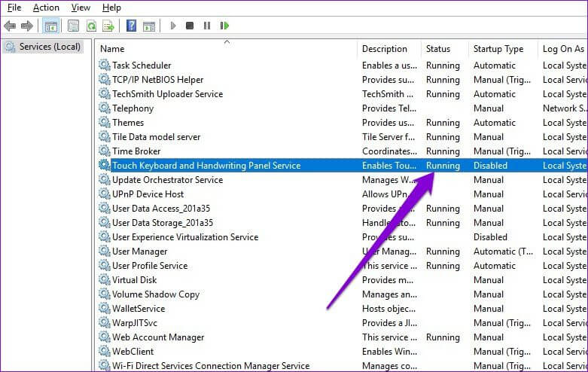Click the gear icon beside Virtual Disk
Image resolution: width=588 pixels, height=372 pixels.
pos(104,279)
